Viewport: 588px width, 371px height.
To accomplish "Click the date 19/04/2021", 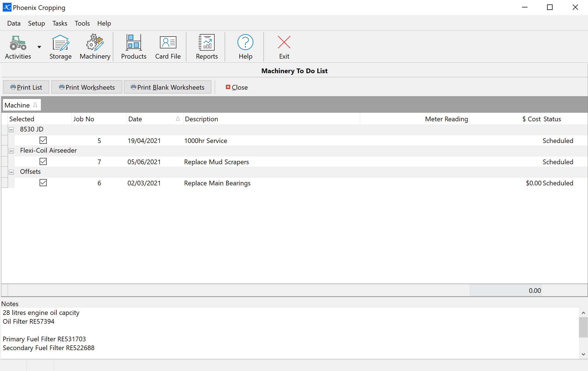I will 144,141.
